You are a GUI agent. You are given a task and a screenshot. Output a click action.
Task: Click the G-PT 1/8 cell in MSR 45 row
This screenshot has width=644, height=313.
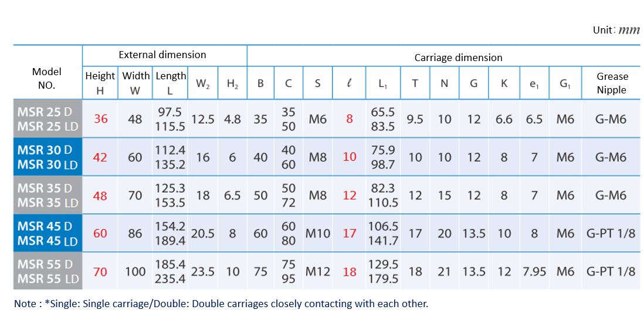[x=611, y=234]
